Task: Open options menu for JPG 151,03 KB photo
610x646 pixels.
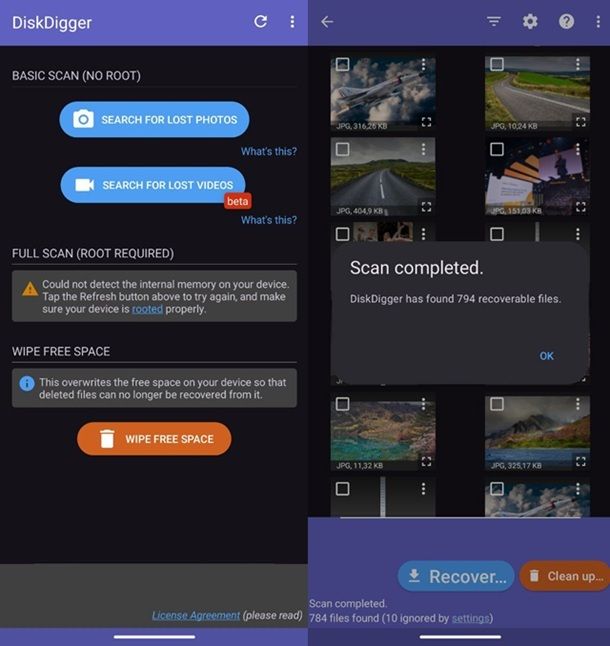Action: [578, 149]
